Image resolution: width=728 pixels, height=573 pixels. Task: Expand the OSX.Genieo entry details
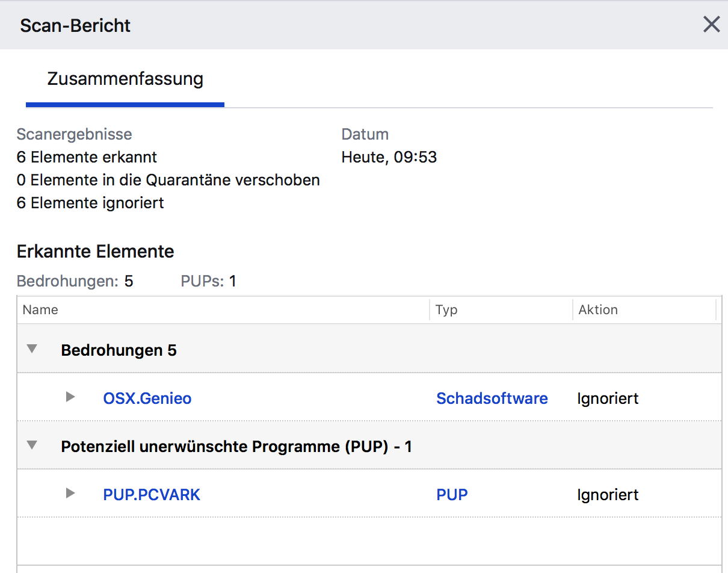click(70, 397)
